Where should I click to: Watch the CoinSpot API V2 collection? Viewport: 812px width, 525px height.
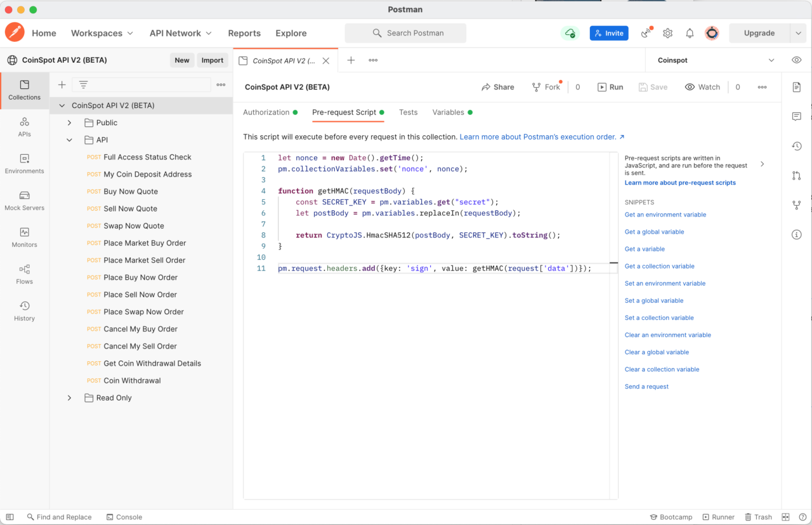tap(702, 86)
